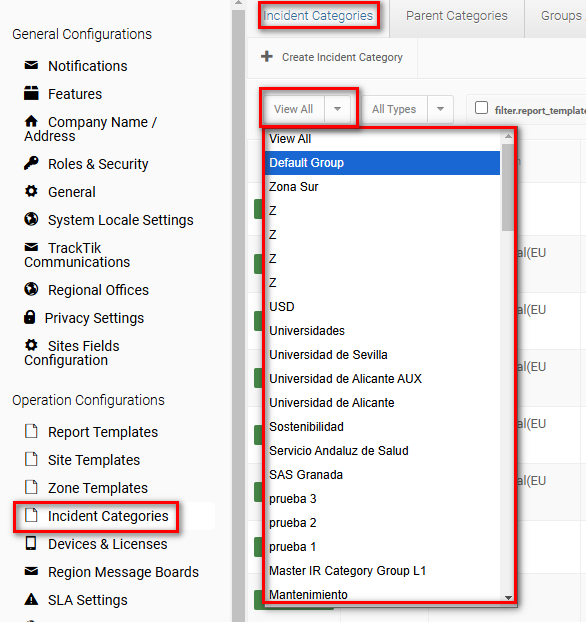Select Master IR Category Group L1
The width and height of the screenshot is (586, 622).
pos(383,571)
